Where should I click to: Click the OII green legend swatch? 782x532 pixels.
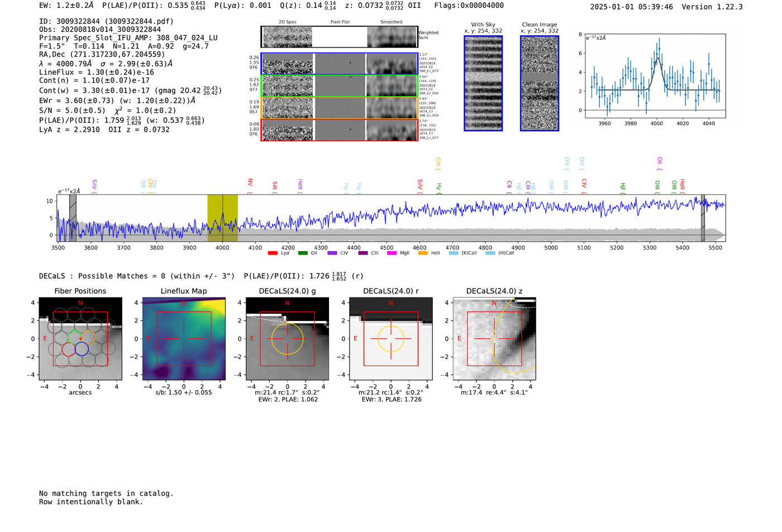[x=303, y=253]
